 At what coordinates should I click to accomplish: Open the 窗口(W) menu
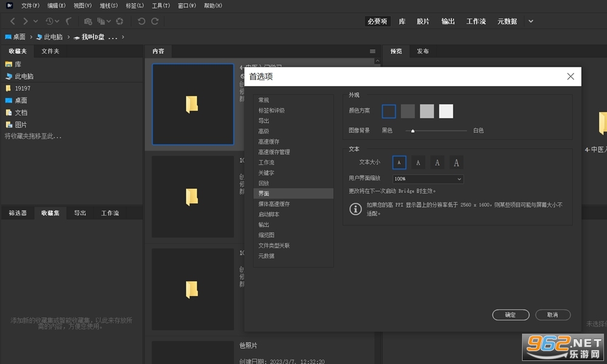coord(187,5)
